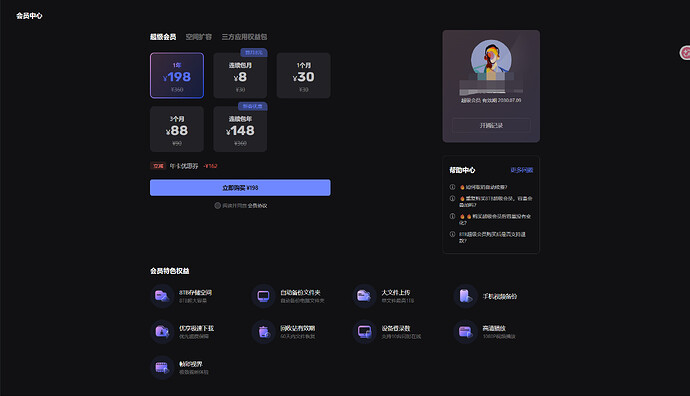This screenshot has height=396, width=690.
Task: Click the 优享极速下载 download icon
Action: 161,332
